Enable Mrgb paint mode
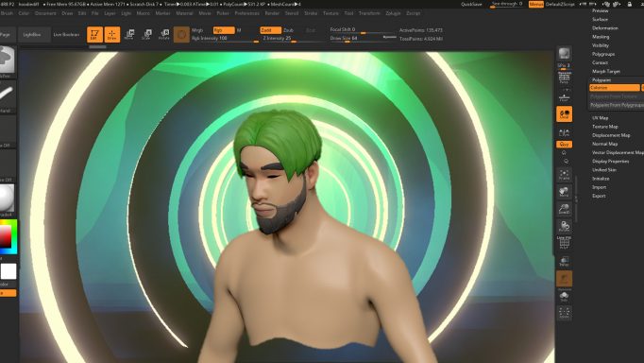Viewport: 644px width, 363px height. [x=197, y=30]
